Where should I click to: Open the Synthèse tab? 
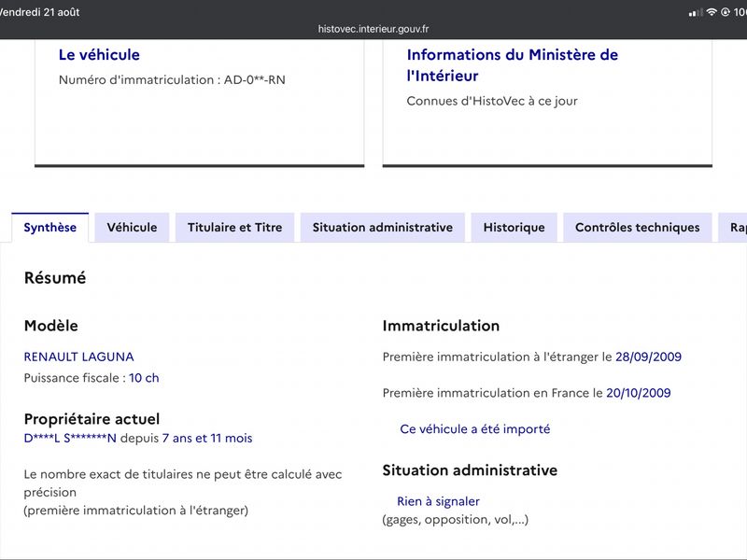[x=50, y=228]
